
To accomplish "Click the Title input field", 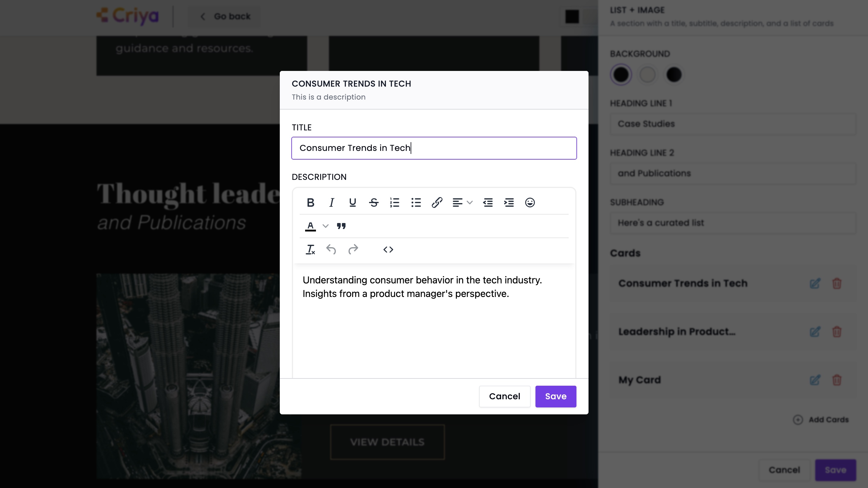I will (434, 148).
